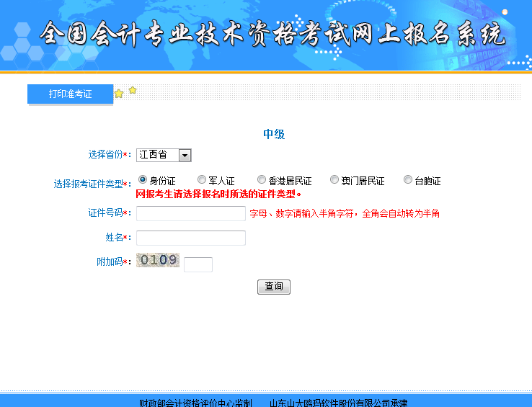Click the 证件号码 input field
This screenshot has height=407, width=532.
[191, 213]
